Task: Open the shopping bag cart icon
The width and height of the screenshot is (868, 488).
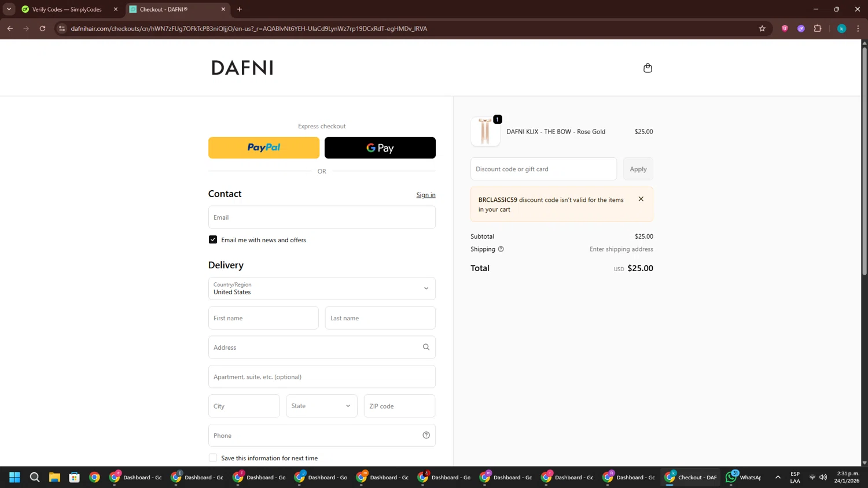Action: 648,68
